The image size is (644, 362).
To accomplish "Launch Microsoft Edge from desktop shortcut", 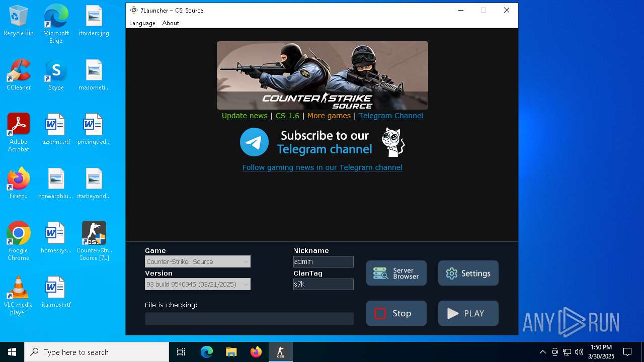I will click(x=56, y=24).
